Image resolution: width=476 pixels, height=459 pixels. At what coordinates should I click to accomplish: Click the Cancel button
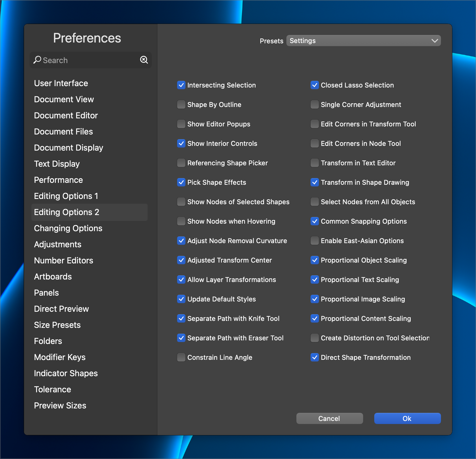tap(329, 418)
